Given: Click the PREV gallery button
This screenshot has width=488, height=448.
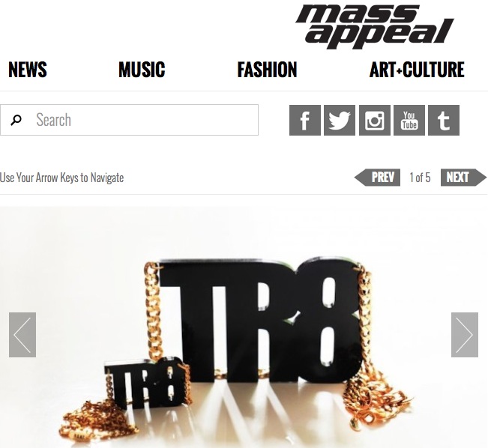Looking at the screenshot, I should tap(377, 178).
